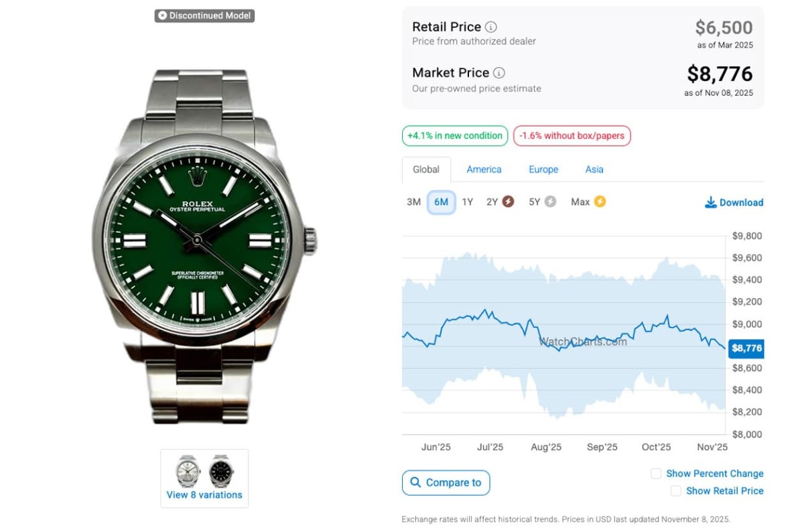Open the Asia market tab
This screenshot has height=532, width=804.
[x=594, y=170]
